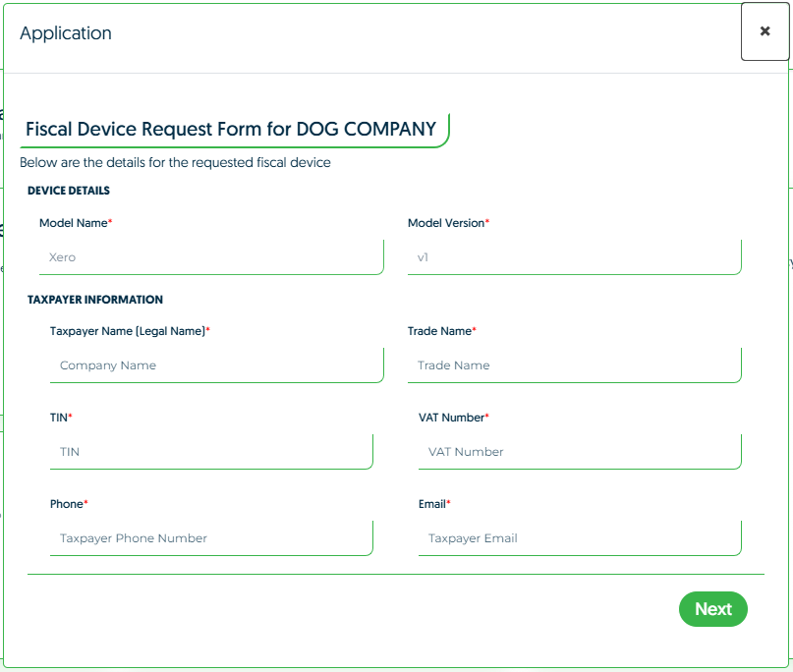Click into the Trade Name input field

pyautogui.click(x=574, y=365)
